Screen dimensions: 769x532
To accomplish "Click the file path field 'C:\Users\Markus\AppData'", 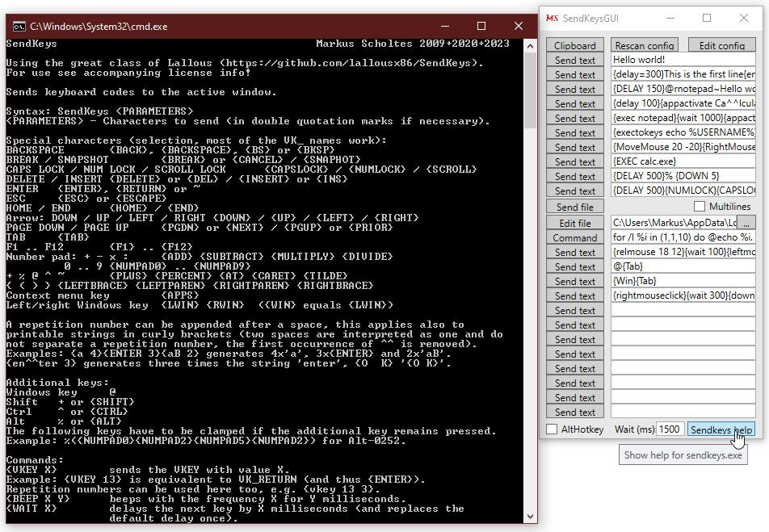I will click(674, 223).
